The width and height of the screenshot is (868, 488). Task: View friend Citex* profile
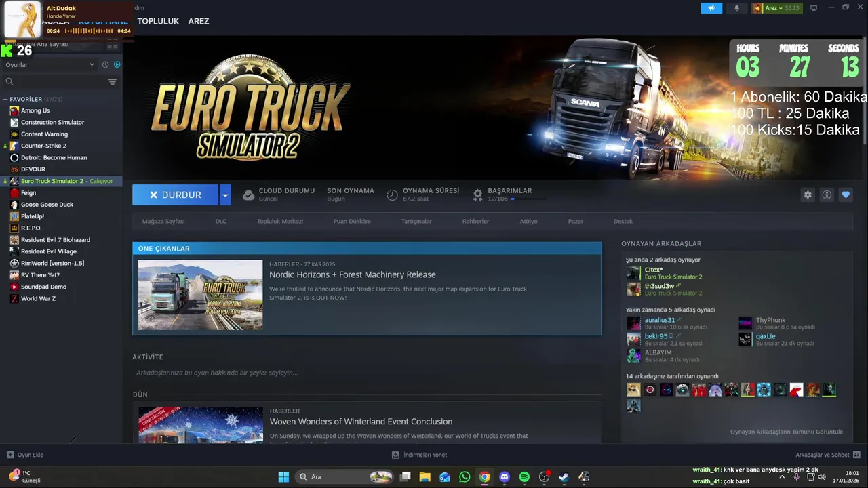[654, 270]
